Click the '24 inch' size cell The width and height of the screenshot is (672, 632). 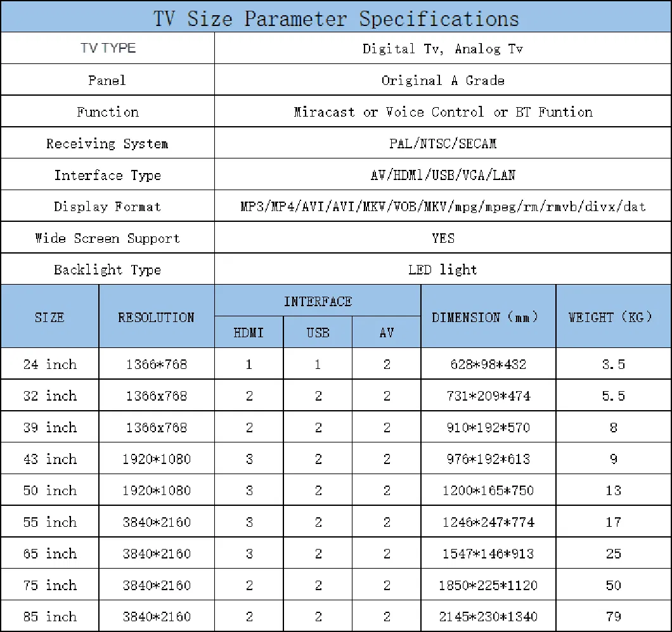click(x=49, y=364)
